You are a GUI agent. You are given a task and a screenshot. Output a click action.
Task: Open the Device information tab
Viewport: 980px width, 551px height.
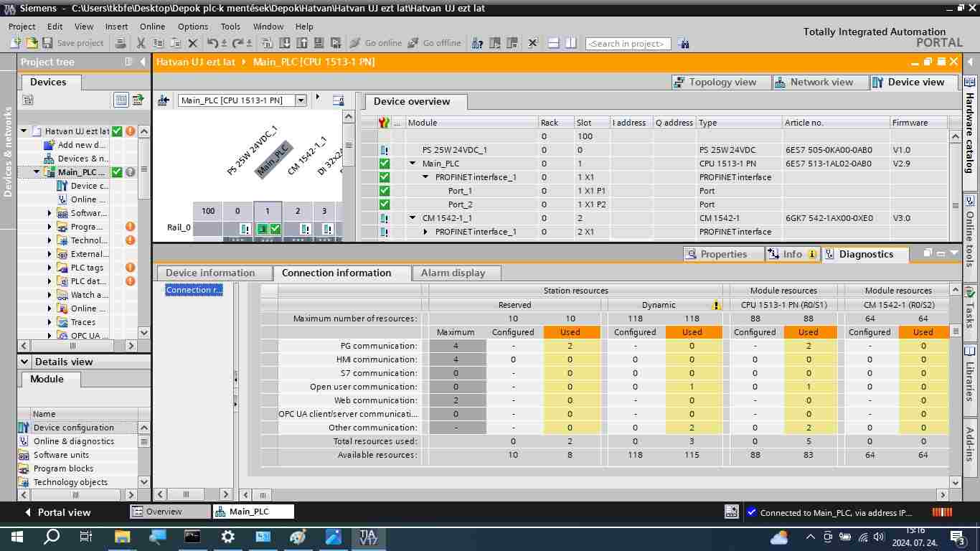pos(214,273)
